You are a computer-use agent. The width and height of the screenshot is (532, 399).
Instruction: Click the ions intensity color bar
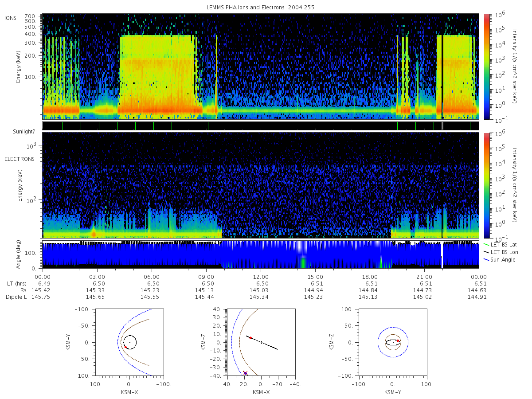[x=487, y=66]
